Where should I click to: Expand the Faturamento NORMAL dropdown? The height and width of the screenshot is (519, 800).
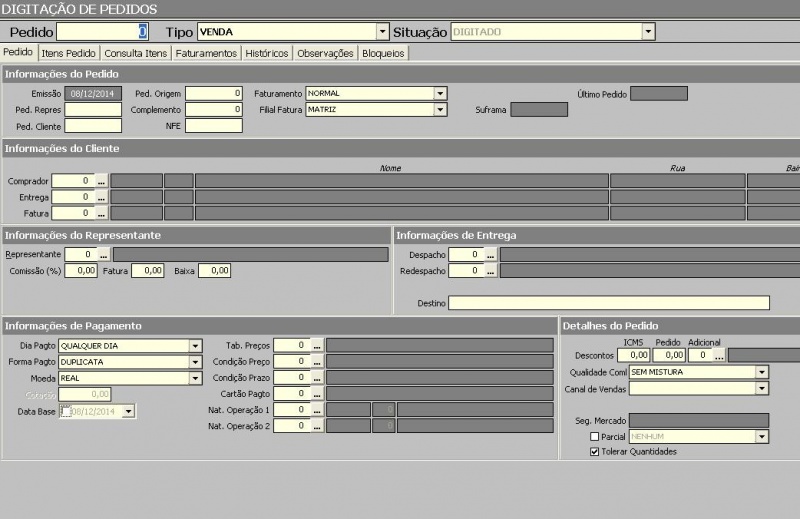tap(440, 94)
